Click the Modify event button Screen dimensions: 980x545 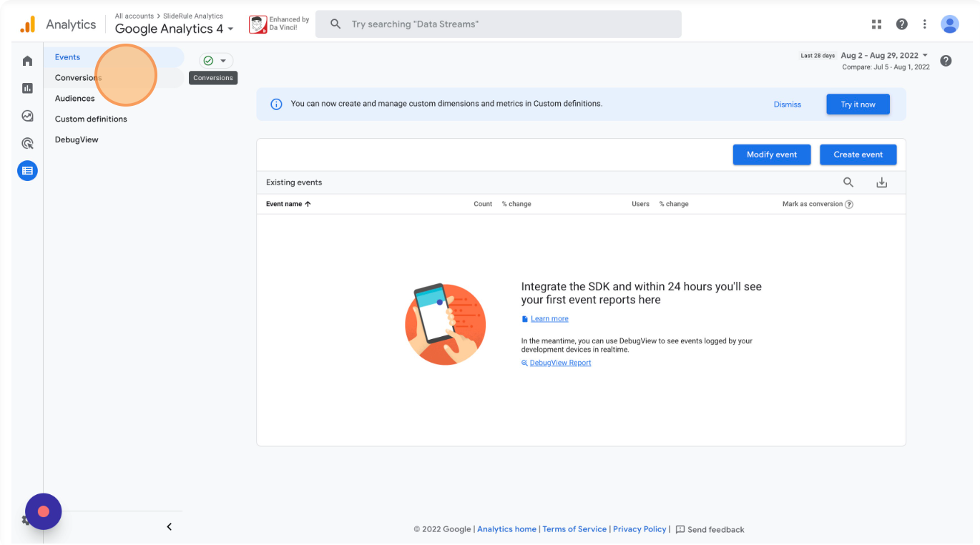[x=771, y=154]
